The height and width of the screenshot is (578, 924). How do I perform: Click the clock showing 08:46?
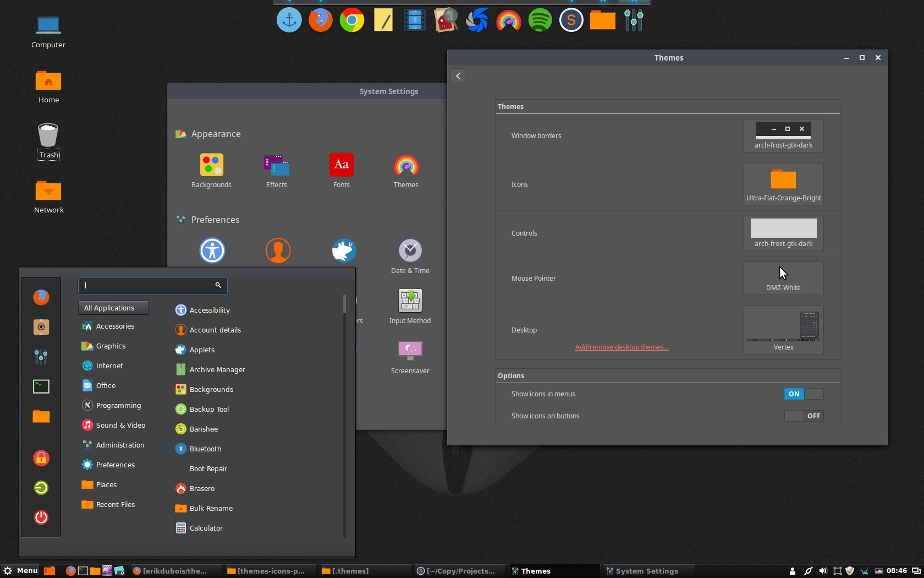(x=897, y=571)
